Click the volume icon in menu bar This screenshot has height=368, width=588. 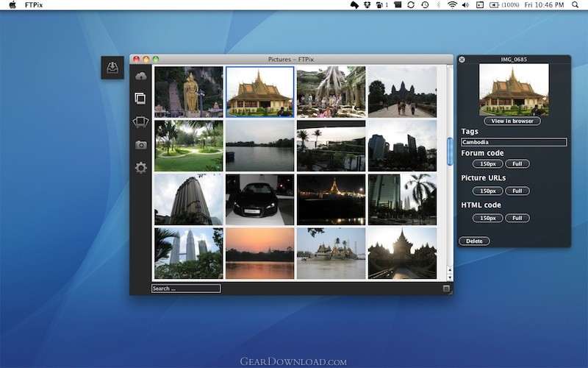point(465,5)
